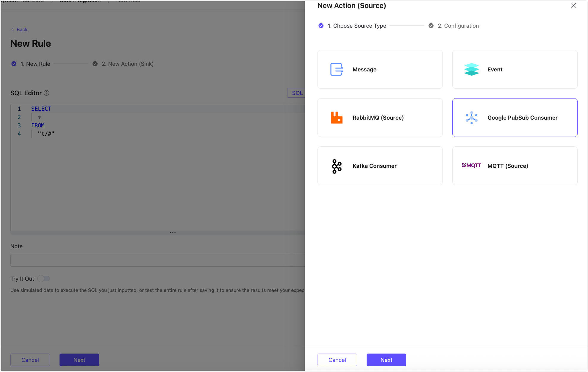Click the New Rule page heading
The image size is (588, 372).
coord(31,43)
